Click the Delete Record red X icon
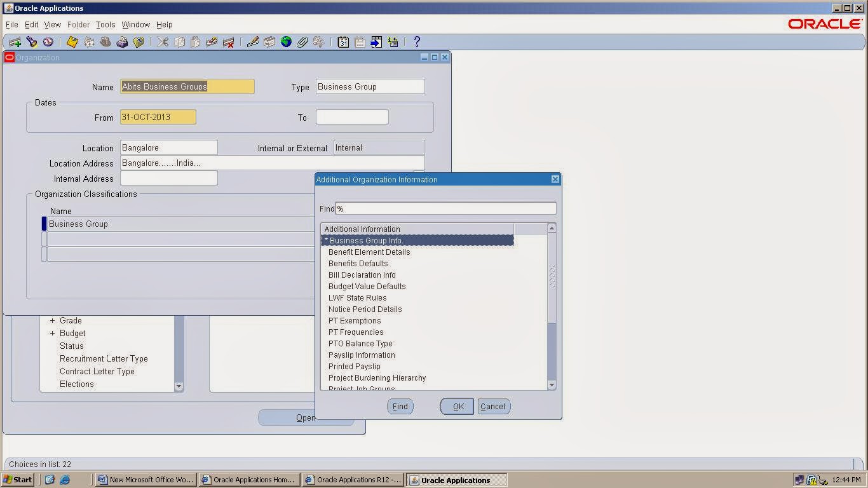 [x=229, y=42]
